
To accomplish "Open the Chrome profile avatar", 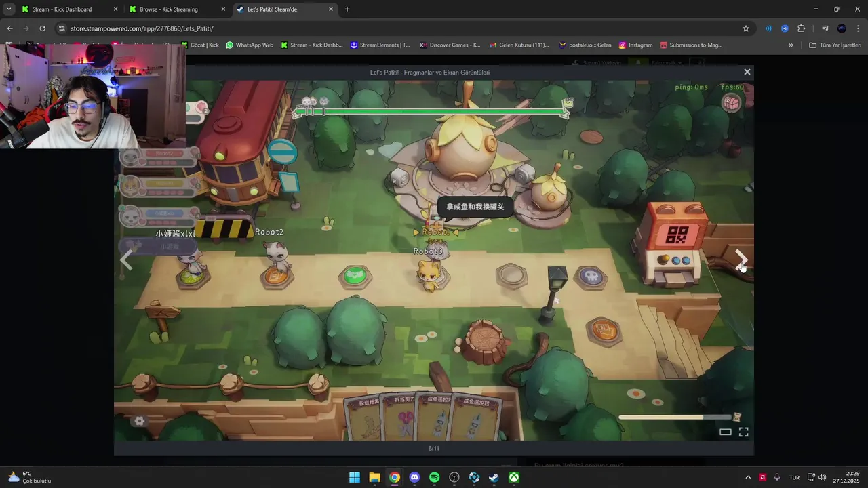I will click(x=842, y=28).
